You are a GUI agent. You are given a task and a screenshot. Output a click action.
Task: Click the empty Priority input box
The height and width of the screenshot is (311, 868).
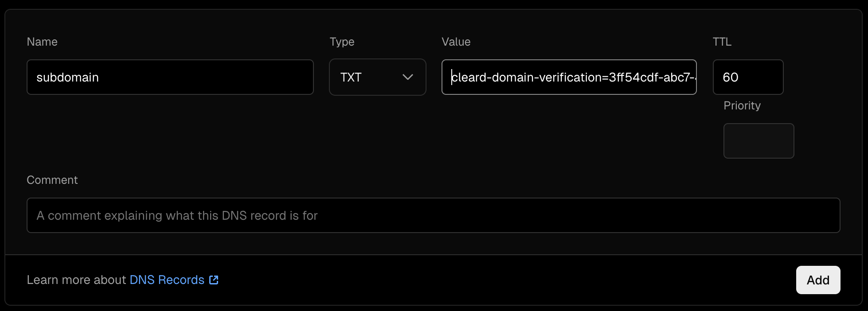point(759,141)
